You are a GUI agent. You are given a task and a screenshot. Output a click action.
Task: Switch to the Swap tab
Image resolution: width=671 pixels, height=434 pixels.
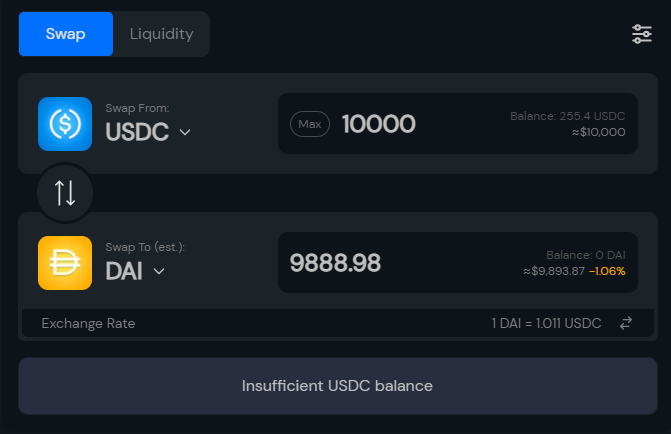point(66,34)
